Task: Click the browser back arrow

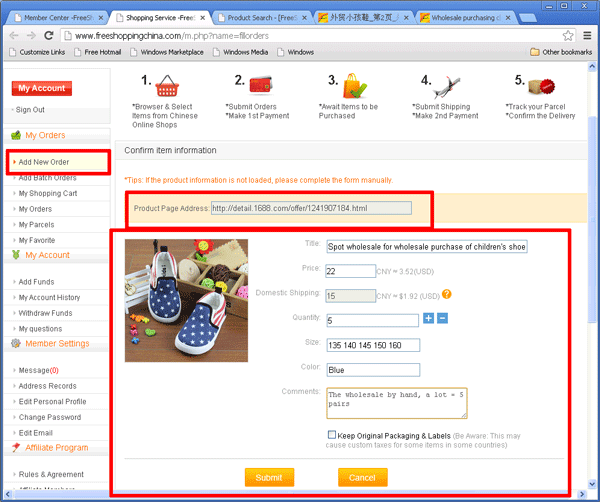Action: pos(11,36)
